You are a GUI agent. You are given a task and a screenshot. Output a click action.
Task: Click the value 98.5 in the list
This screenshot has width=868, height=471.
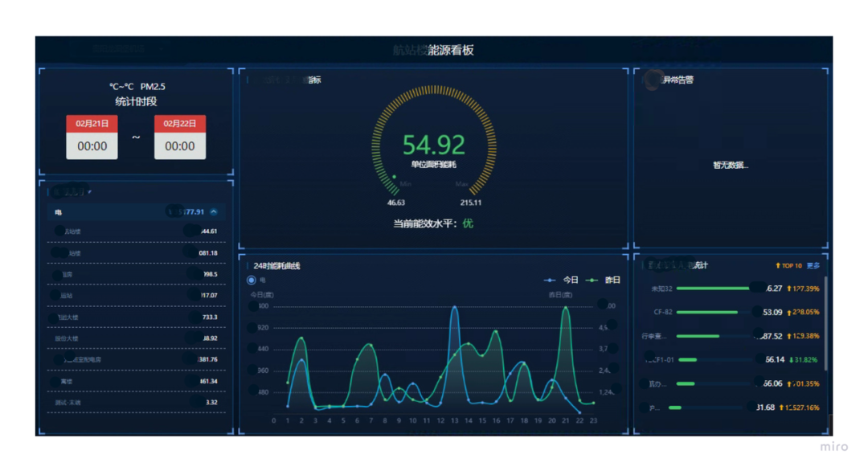[211, 275]
